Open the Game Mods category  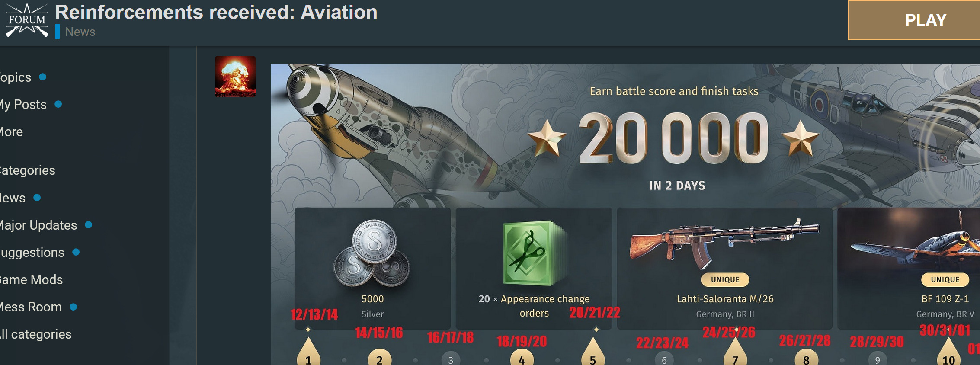[31, 280]
